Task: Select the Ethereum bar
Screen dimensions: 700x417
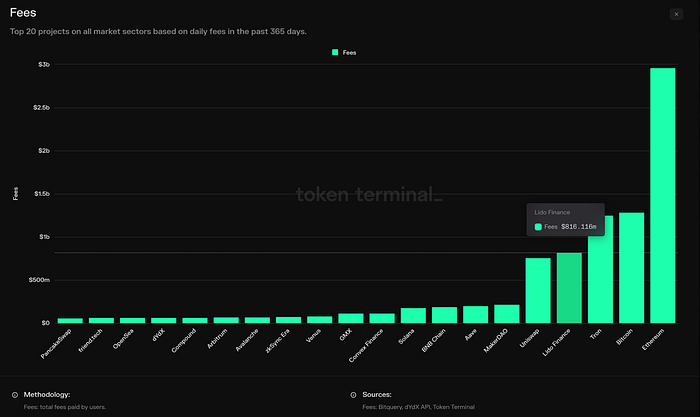Action: point(662,196)
